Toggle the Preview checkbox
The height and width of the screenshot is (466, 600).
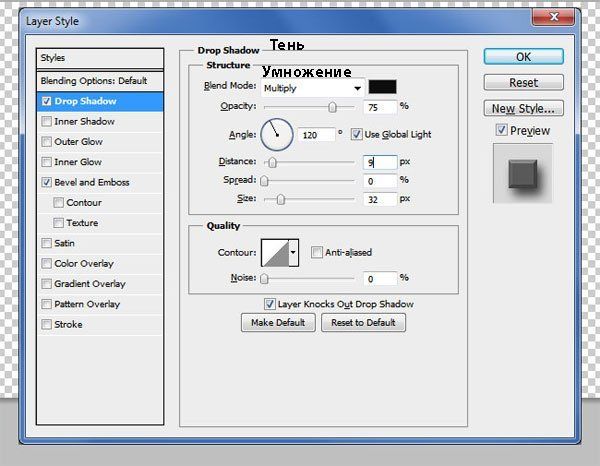(502, 130)
